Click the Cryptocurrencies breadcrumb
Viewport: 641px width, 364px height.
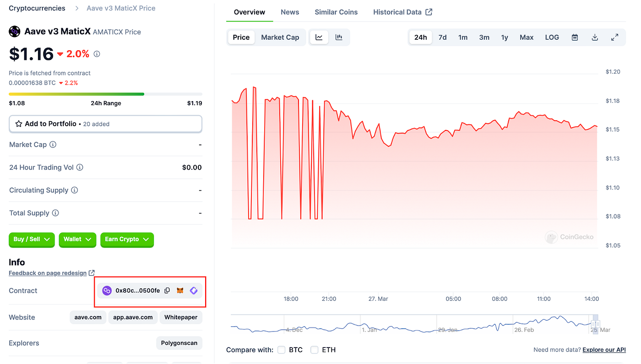pos(37,8)
